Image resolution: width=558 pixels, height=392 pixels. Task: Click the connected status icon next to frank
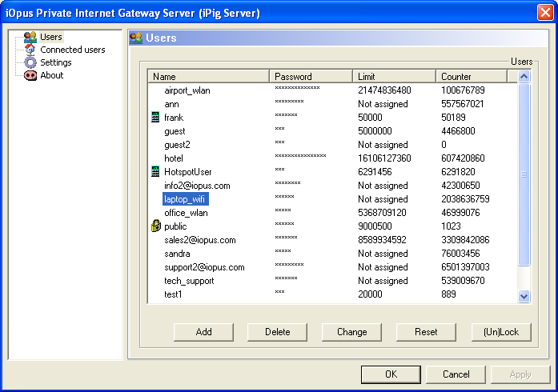(155, 117)
